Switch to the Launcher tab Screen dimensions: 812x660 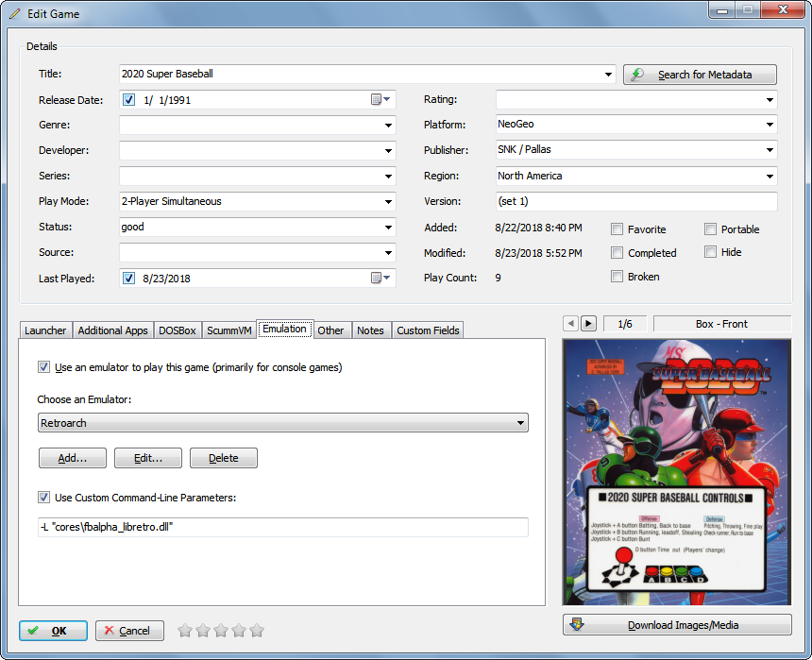pos(45,330)
